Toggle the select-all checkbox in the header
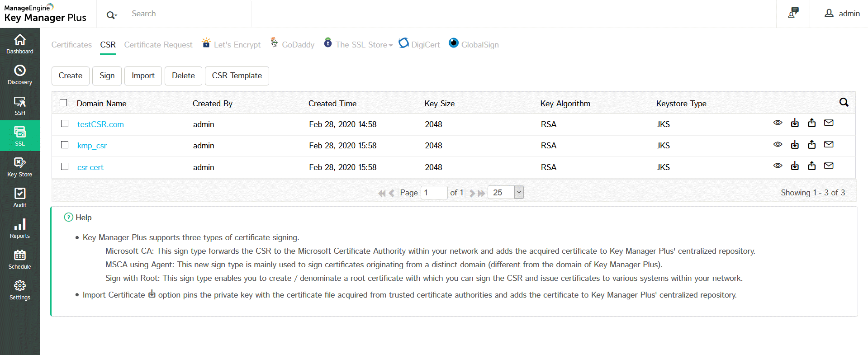 tap(63, 103)
